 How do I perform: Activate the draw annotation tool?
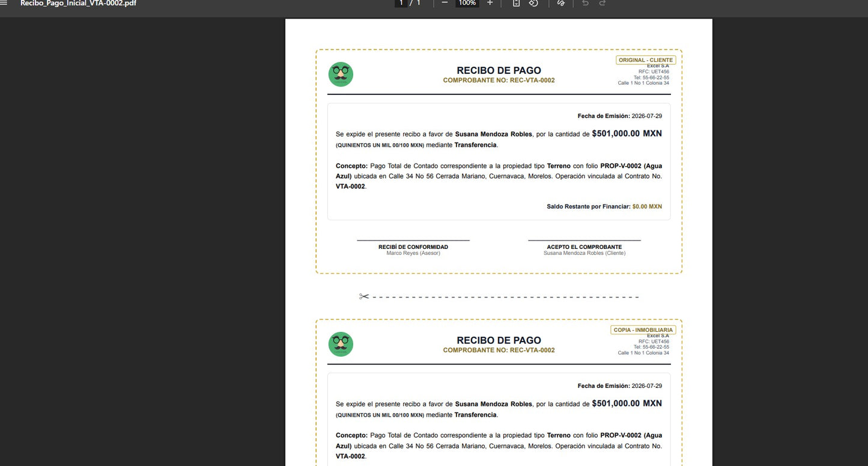point(561,3)
